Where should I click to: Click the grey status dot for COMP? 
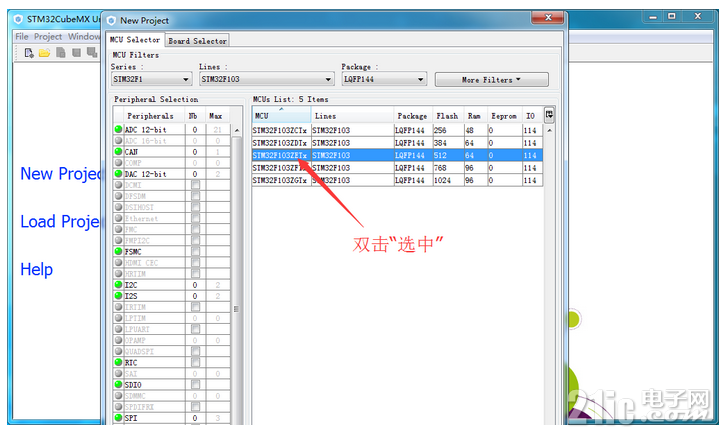[118, 162]
